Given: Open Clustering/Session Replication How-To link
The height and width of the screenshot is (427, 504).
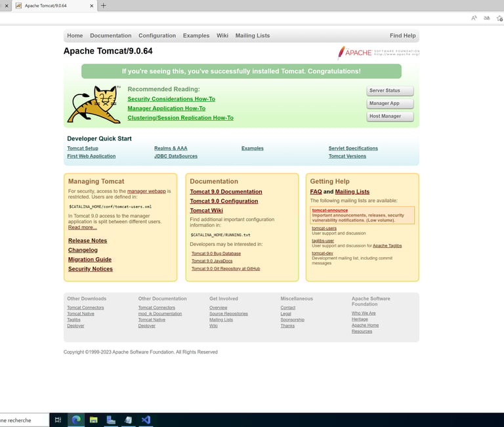Looking at the screenshot, I should tap(180, 117).
